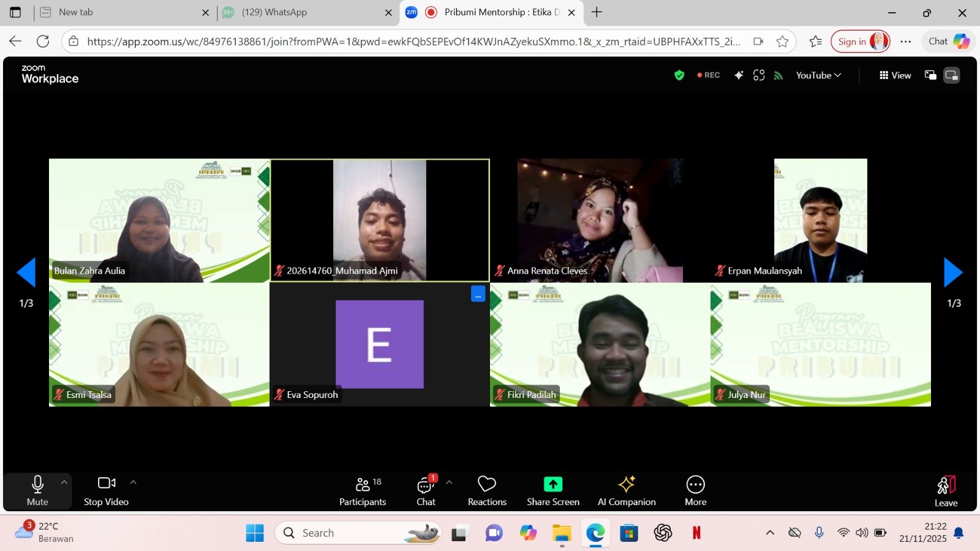Open the More options menu

point(695,491)
